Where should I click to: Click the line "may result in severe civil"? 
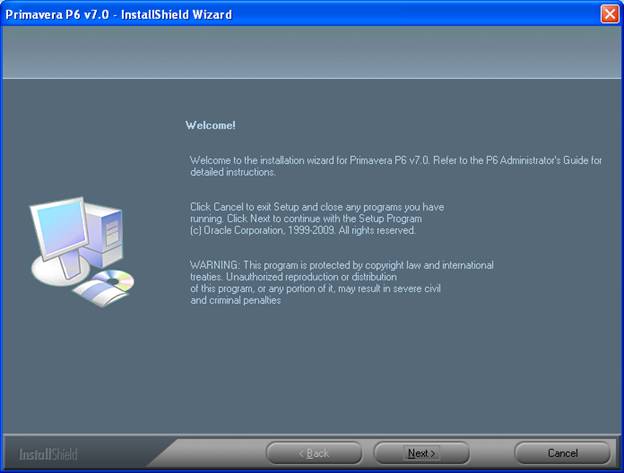(315, 288)
